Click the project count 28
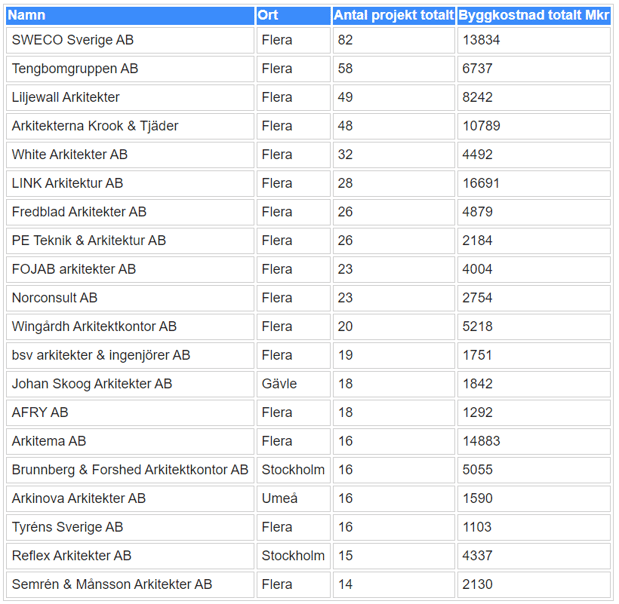The image size is (619, 604). (x=394, y=184)
